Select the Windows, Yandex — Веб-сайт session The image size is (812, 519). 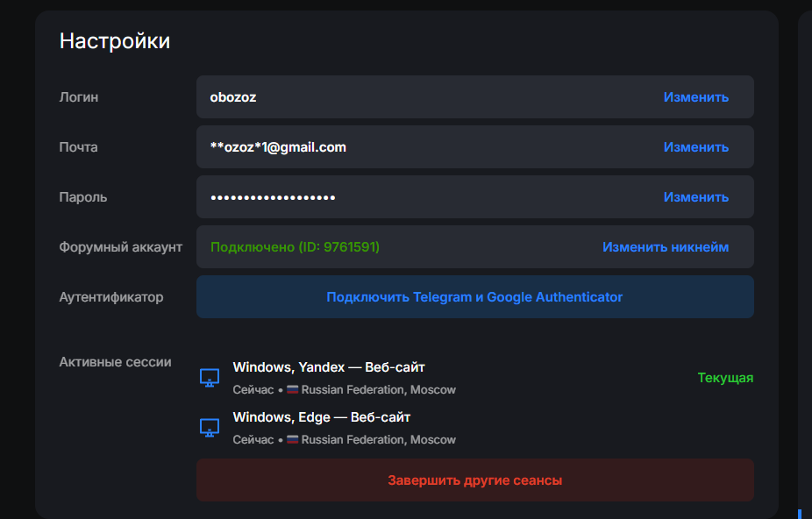[328, 367]
